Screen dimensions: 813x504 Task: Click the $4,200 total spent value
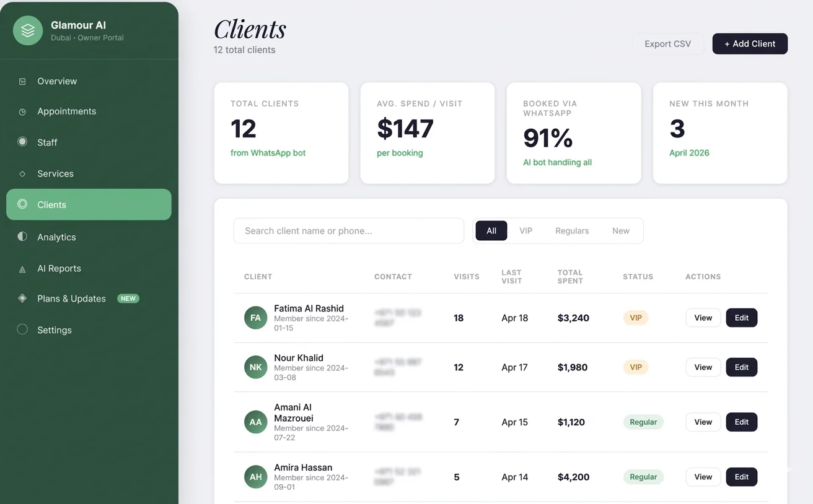573,477
